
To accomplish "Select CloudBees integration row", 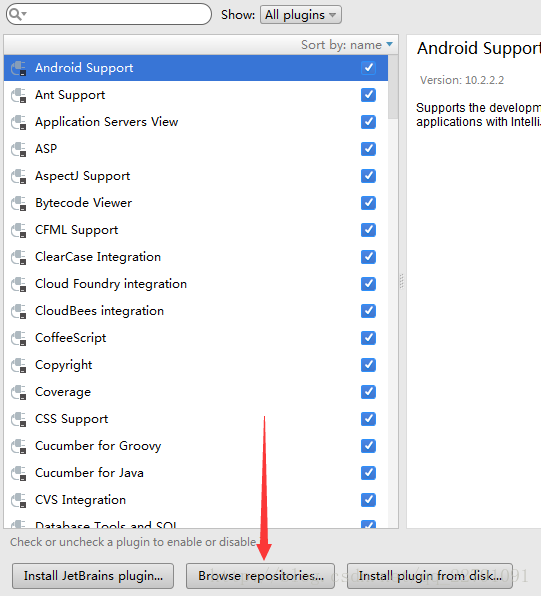I will [x=196, y=311].
